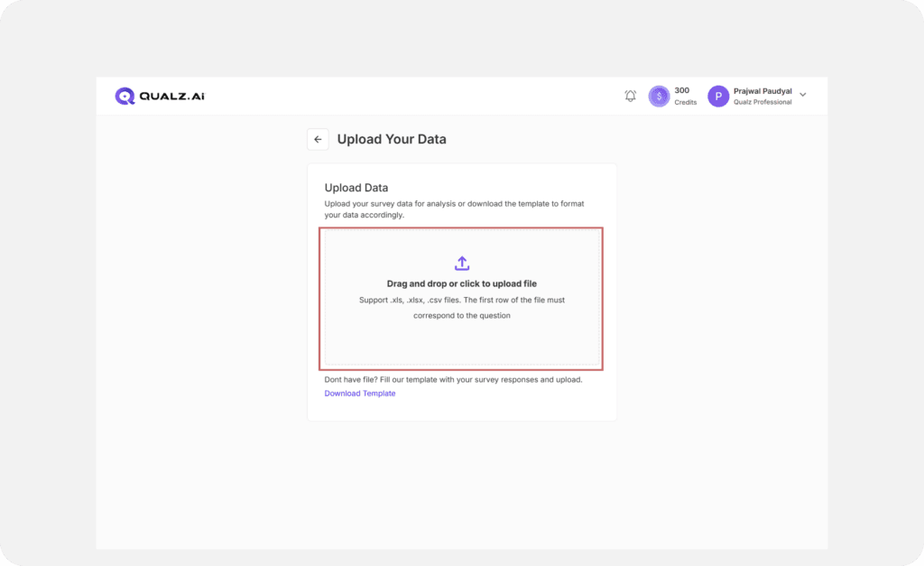Open notifications via the bell icon
Image resolution: width=924 pixels, height=566 pixels.
click(630, 96)
